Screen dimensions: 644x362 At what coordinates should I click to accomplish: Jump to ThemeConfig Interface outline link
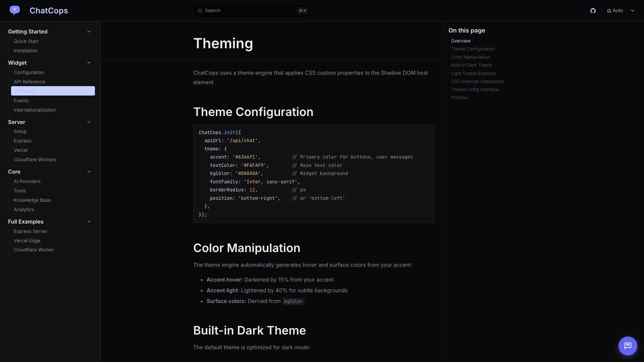coord(475,89)
